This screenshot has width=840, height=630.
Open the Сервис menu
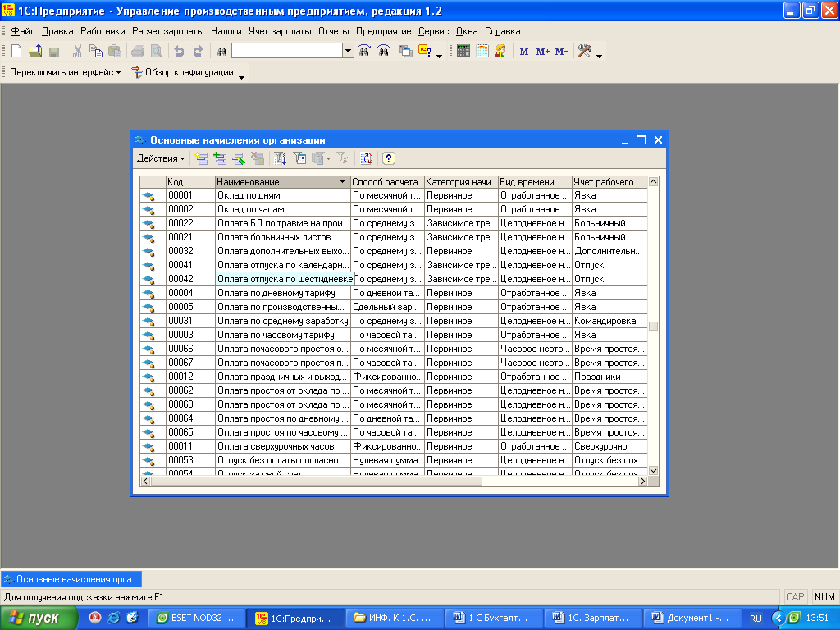433,31
